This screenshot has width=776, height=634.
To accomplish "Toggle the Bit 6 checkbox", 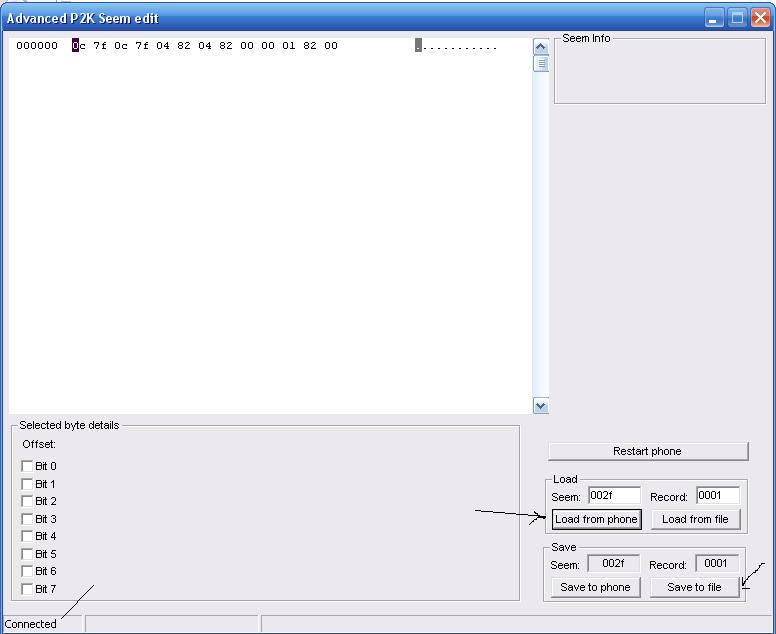I will tap(27, 572).
